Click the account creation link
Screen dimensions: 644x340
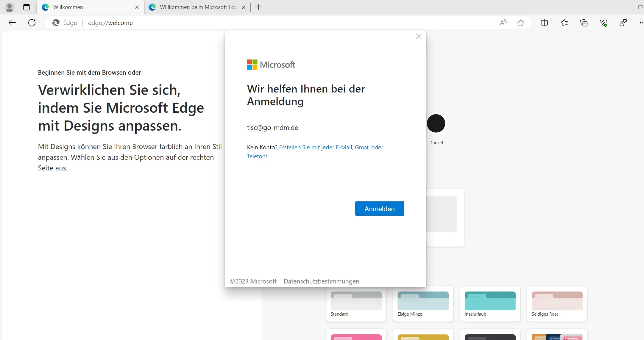tap(331, 147)
